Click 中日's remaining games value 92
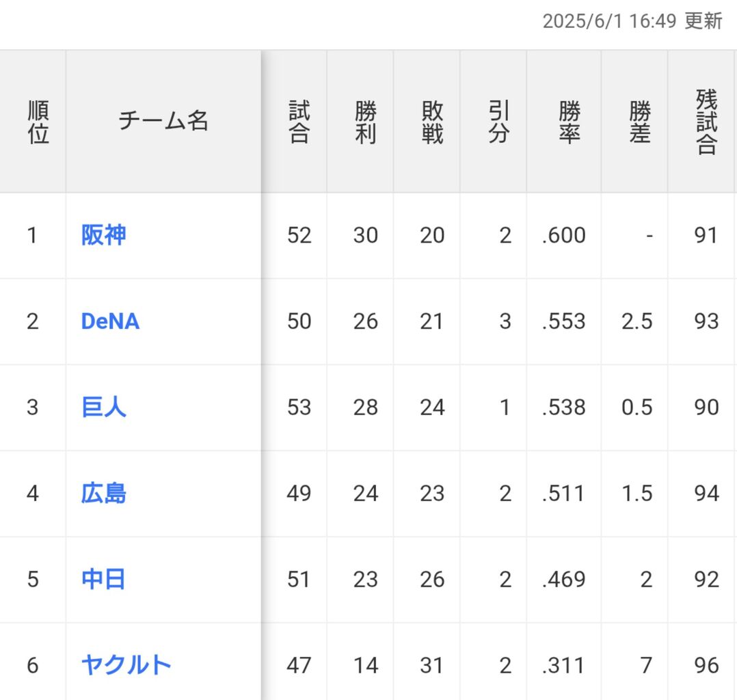This screenshot has height=700, width=737. click(706, 579)
